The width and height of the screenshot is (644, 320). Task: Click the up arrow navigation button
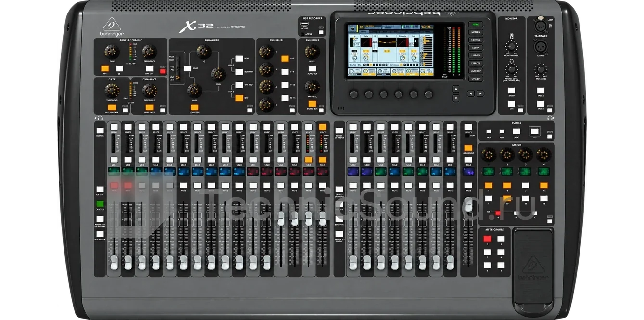pos(455,88)
